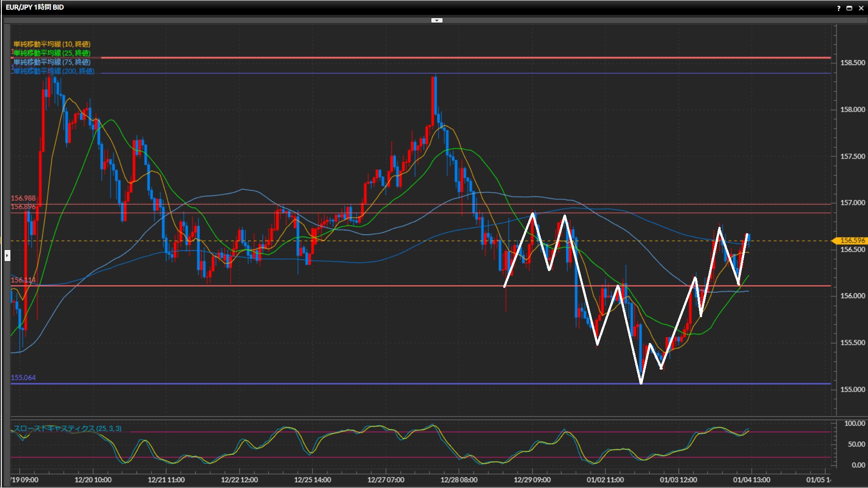Select the 156.988 resistance line label
The height and width of the screenshot is (488, 868).
click(x=23, y=198)
